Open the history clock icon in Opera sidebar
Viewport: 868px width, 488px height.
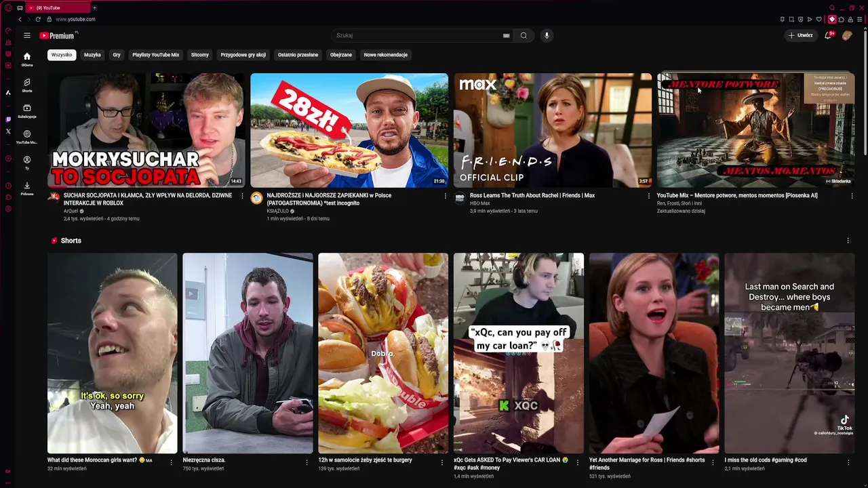8,185
